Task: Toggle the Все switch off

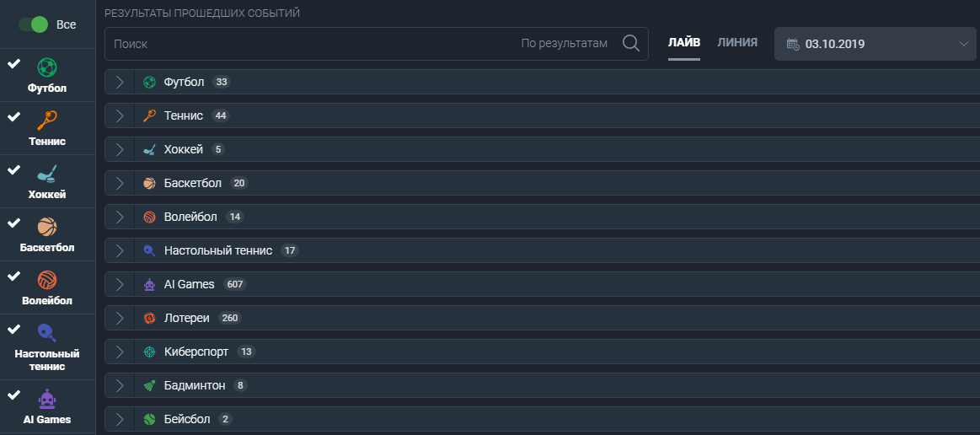Action: [x=33, y=24]
